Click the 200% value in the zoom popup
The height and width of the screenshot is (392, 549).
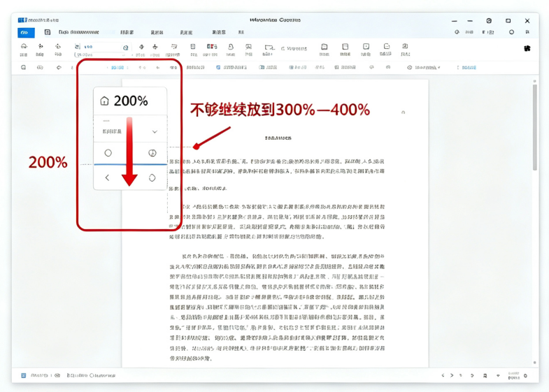pyautogui.click(x=131, y=101)
